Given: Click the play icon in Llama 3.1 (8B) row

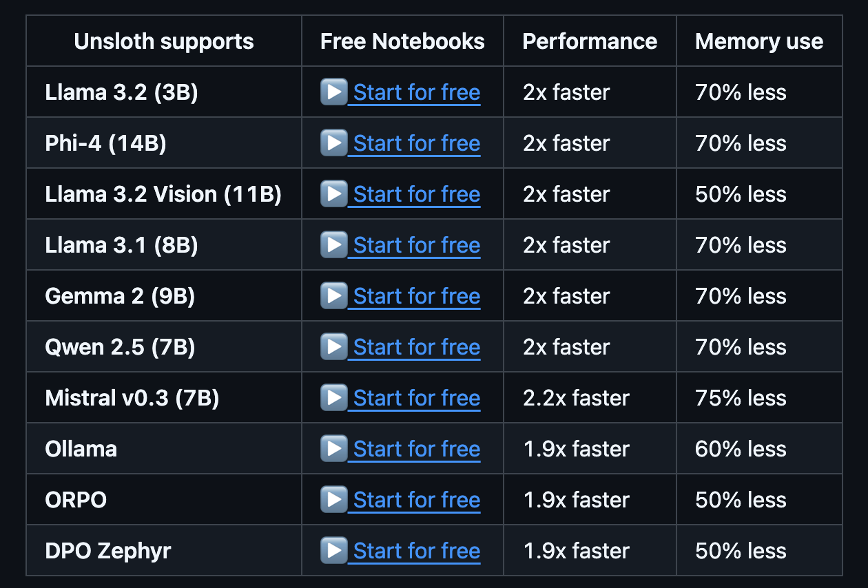Looking at the screenshot, I should tap(333, 244).
